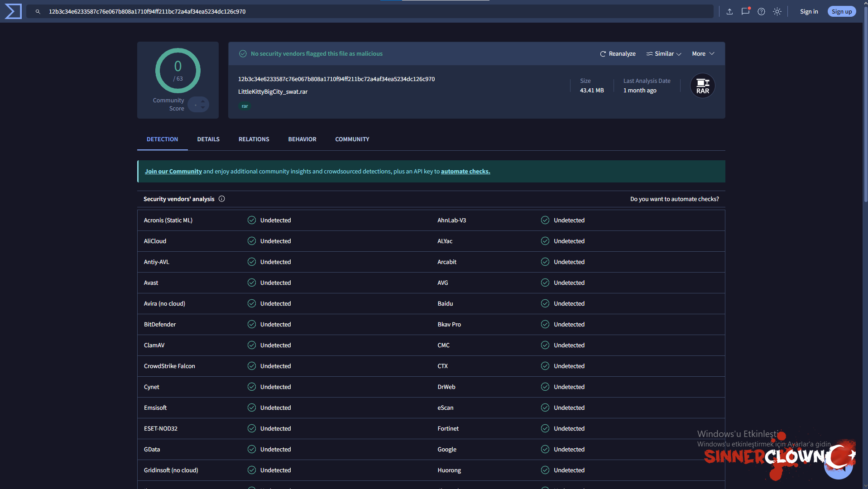Click the BitDefender undetected check icon
The width and height of the screenshot is (868, 489).
(x=252, y=325)
